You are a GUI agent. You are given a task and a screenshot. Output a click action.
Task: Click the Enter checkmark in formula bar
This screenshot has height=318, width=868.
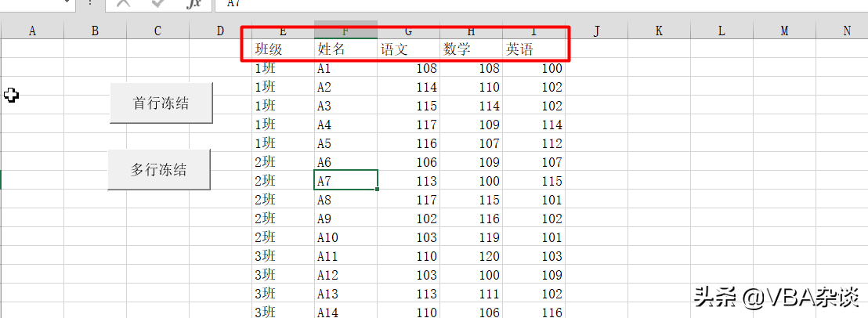[x=158, y=3]
